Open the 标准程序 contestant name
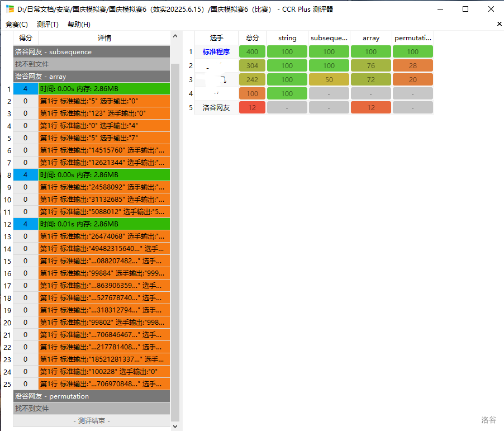 point(216,52)
